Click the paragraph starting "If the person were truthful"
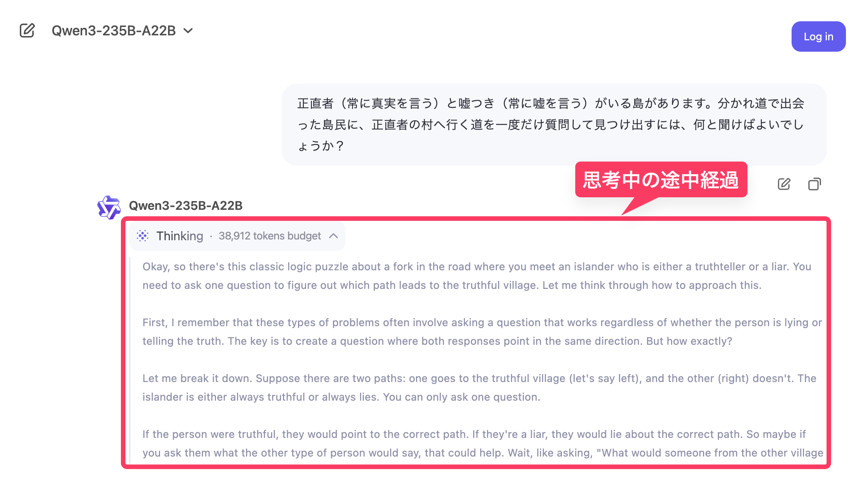Viewport: 868px width, 482px height. click(x=483, y=444)
